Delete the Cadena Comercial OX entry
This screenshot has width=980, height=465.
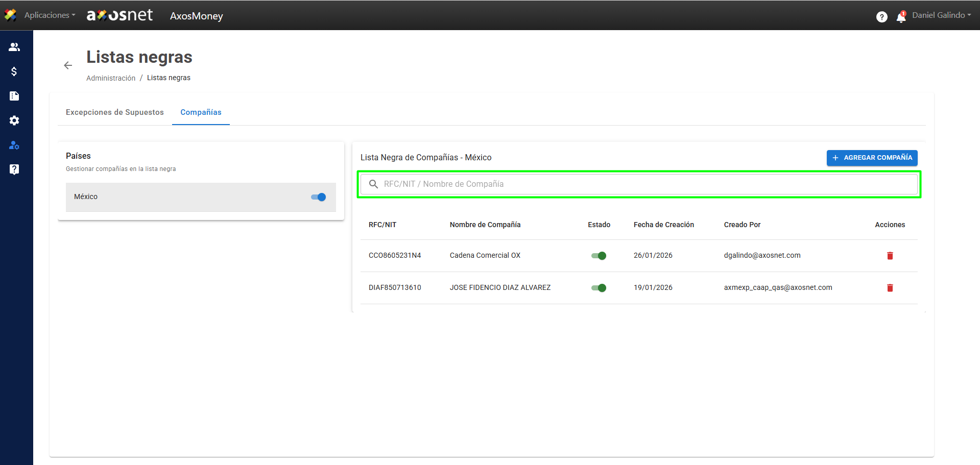pos(890,256)
